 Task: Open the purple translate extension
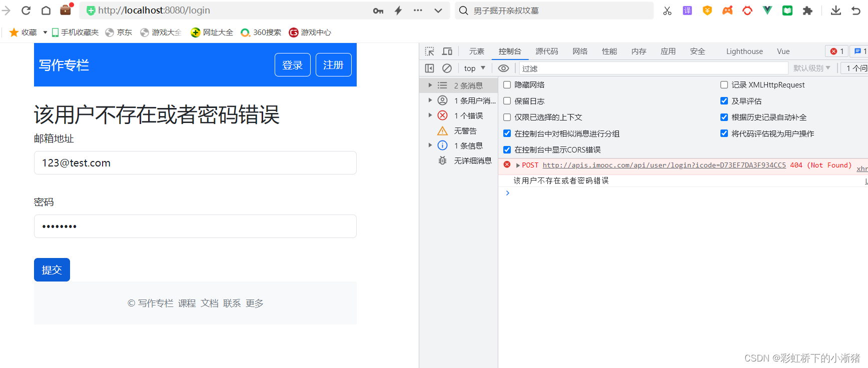pos(687,10)
